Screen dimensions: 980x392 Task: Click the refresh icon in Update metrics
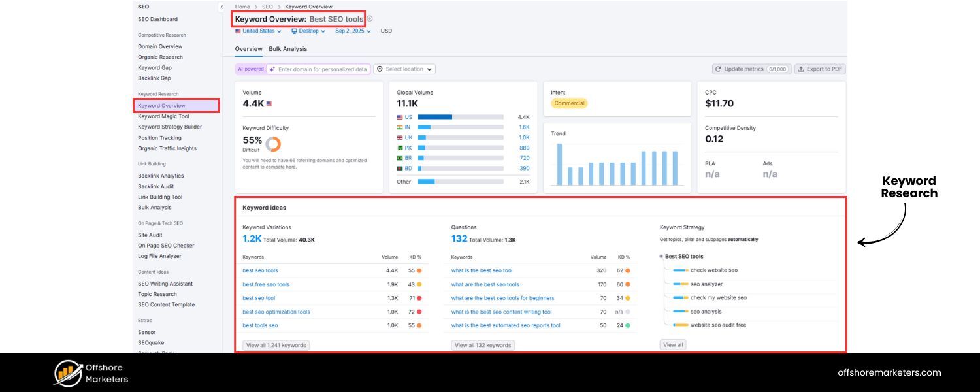(x=719, y=69)
